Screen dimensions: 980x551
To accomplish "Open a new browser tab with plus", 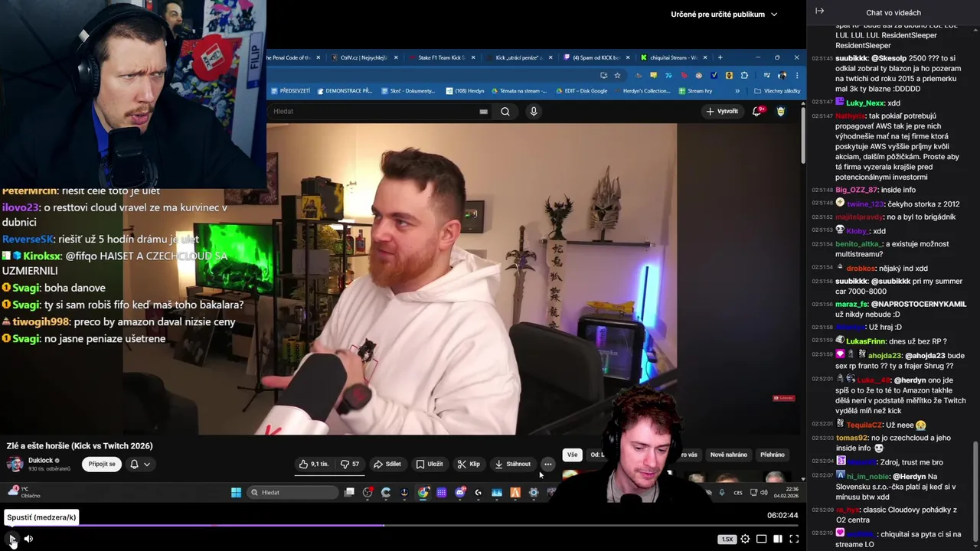I will pyautogui.click(x=720, y=57).
